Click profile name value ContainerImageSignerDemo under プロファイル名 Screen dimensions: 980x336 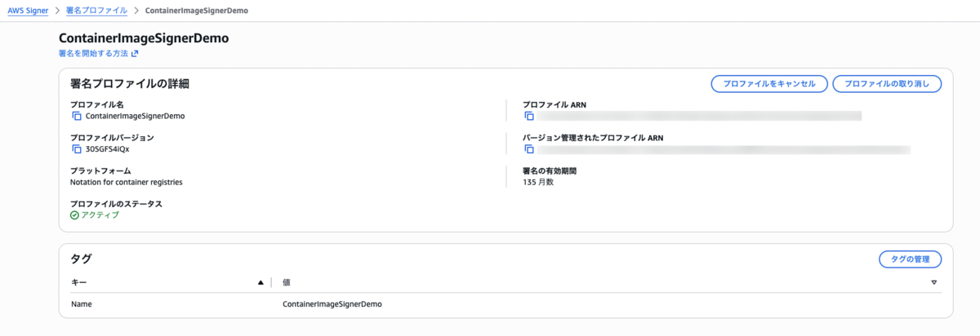pos(136,116)
